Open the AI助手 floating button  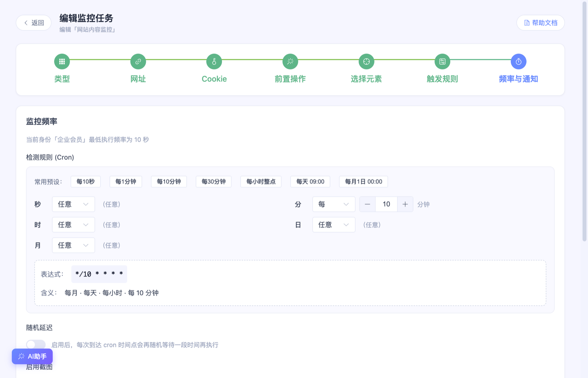point(32,356)
